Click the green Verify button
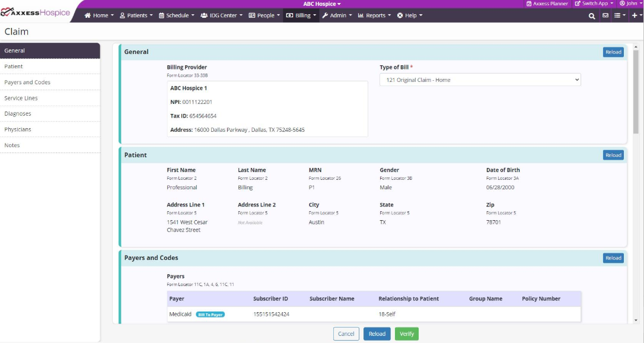The width and height of the screenshot is (644, 343). (x=406, y=334)
